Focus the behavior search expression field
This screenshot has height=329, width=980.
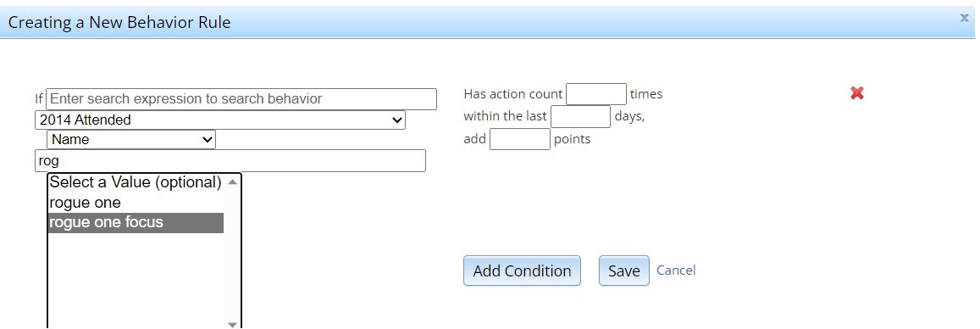(241, 99)
